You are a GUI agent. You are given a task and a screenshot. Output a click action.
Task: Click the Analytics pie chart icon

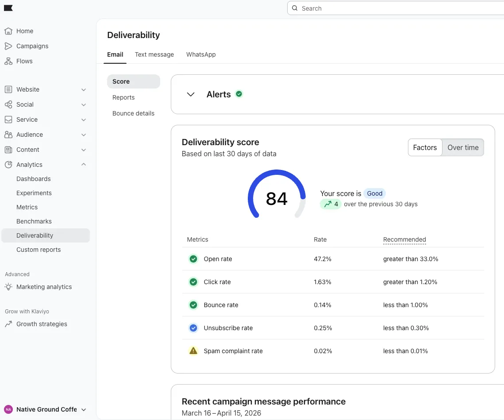[x=8, y=165]
